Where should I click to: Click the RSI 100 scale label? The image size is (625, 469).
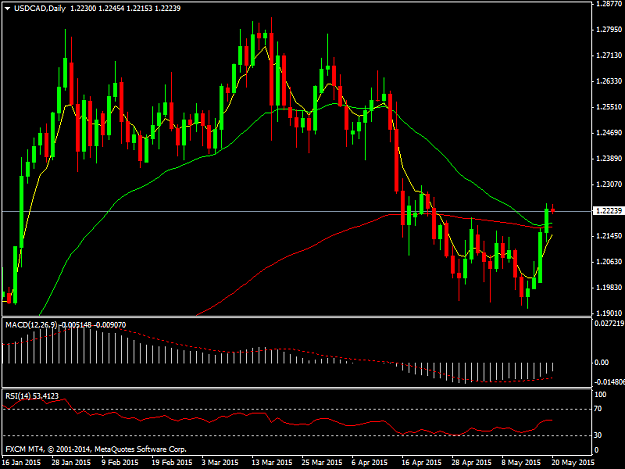600,394
